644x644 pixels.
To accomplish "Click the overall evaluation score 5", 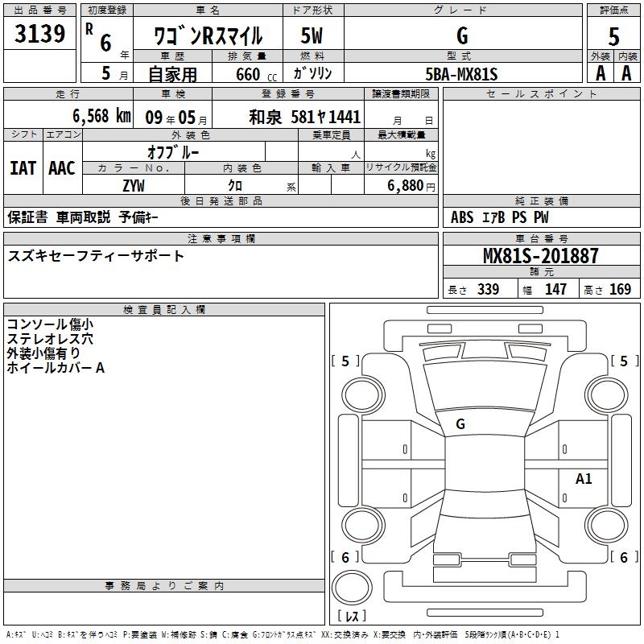I will 613,35.
